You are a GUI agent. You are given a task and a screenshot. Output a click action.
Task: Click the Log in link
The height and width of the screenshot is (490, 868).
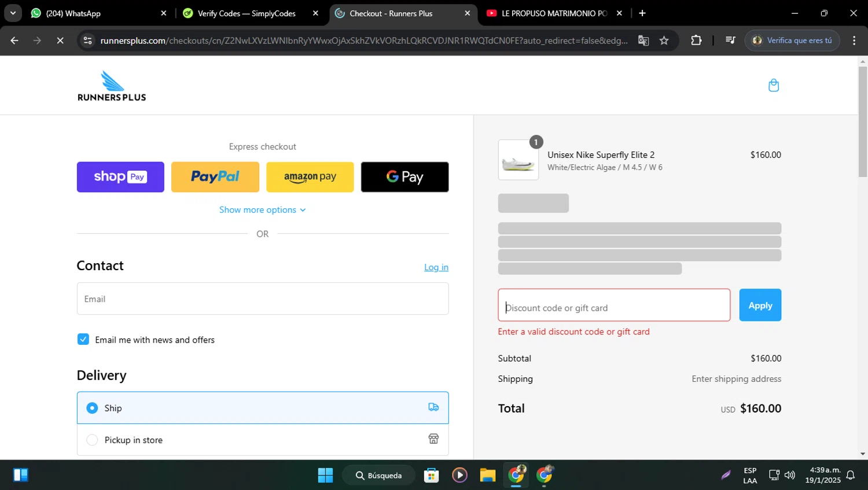pos(436,267)
